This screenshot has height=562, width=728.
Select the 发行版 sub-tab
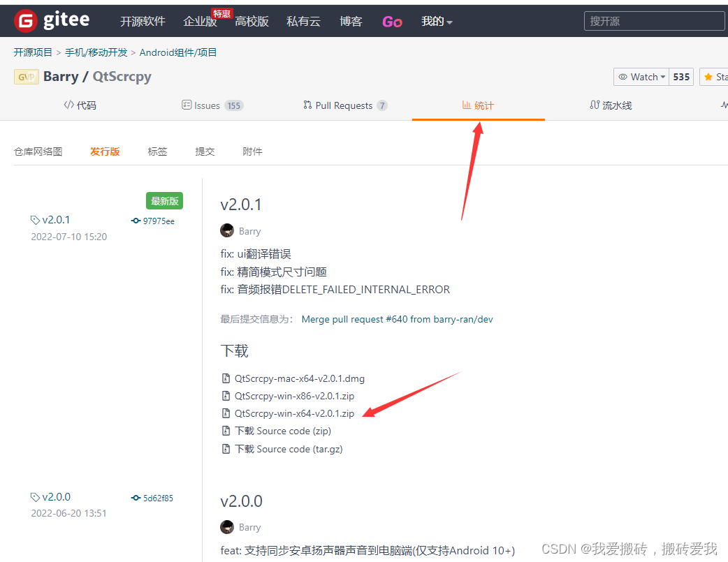pos(105,151)
